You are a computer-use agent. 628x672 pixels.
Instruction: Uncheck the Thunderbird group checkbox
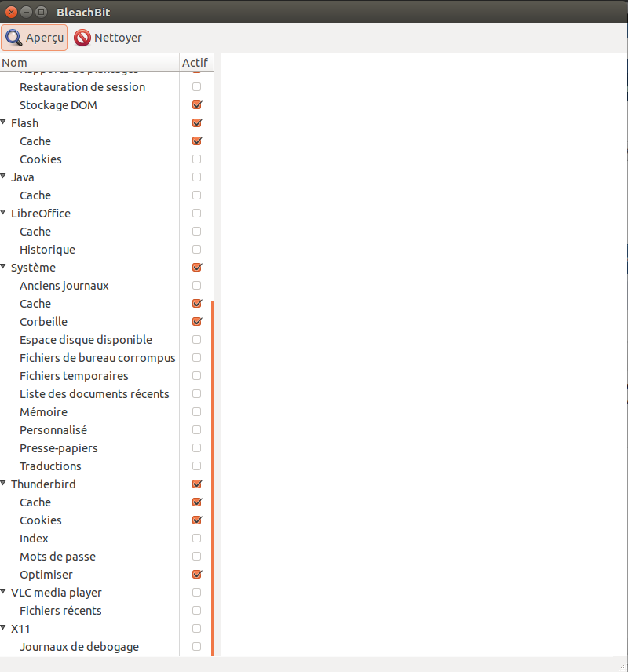coord(197,484)
